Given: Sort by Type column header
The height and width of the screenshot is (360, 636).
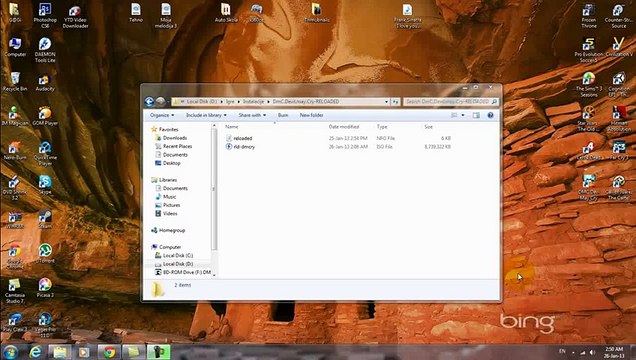Looking at the screenshot, I should [x=382, y=127].
